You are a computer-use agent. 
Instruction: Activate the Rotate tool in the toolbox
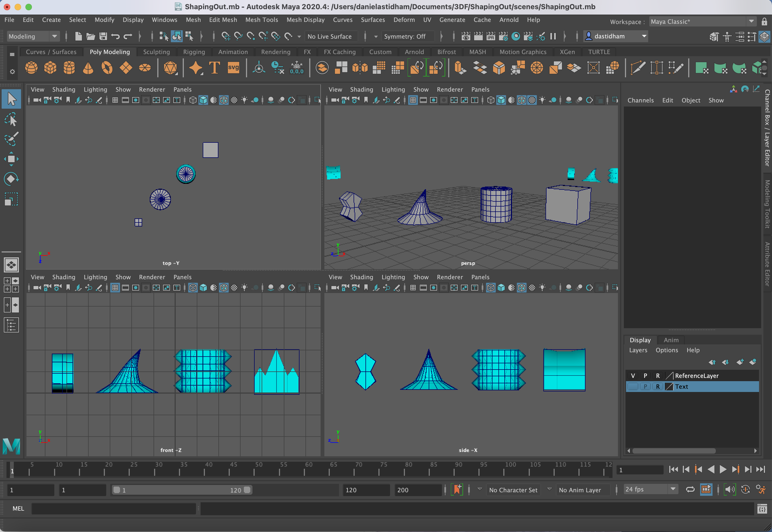(x=11, y=179)
